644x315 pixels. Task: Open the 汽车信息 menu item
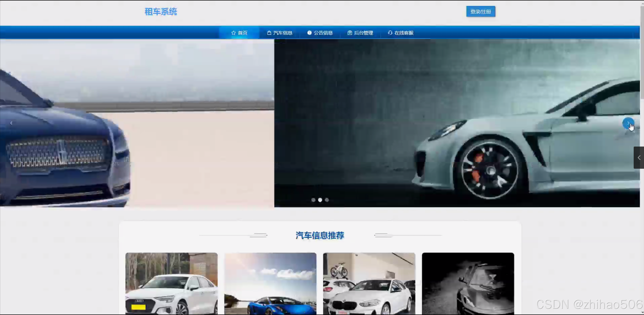[283, 33]
